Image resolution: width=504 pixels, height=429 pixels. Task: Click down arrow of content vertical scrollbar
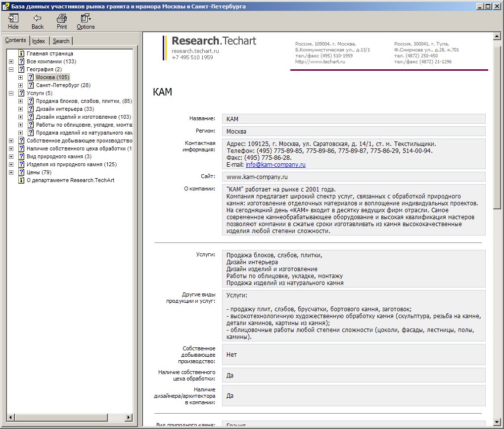point(497,422)
